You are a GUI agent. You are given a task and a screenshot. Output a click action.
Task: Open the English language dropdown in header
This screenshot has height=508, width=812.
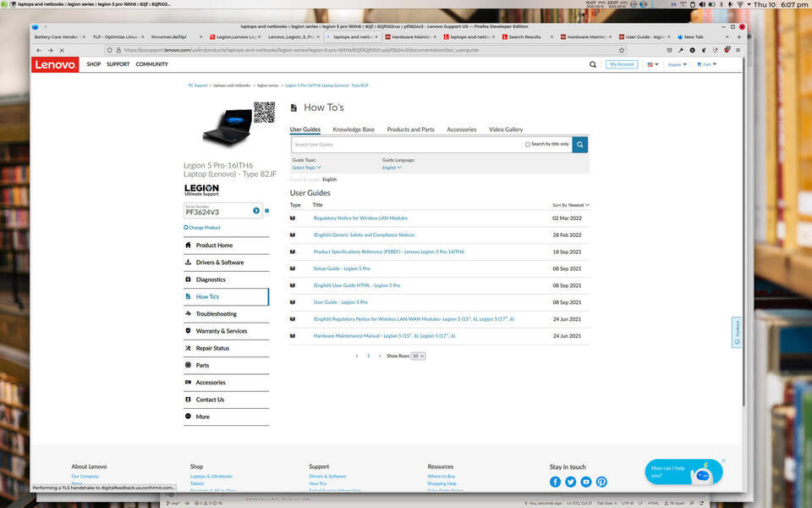pyautogui.click(x=678, y=65)
